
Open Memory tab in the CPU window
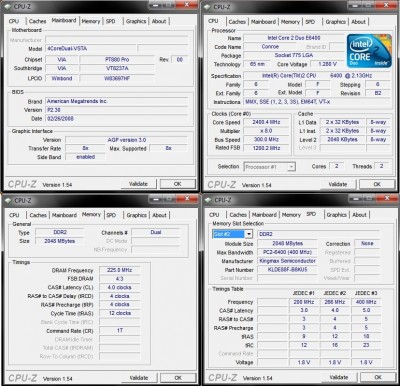[x=290, y=22]
